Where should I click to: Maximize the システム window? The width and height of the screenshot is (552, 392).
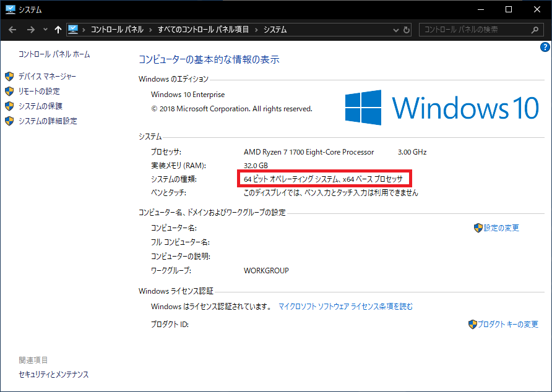click(x=508, y=9)
